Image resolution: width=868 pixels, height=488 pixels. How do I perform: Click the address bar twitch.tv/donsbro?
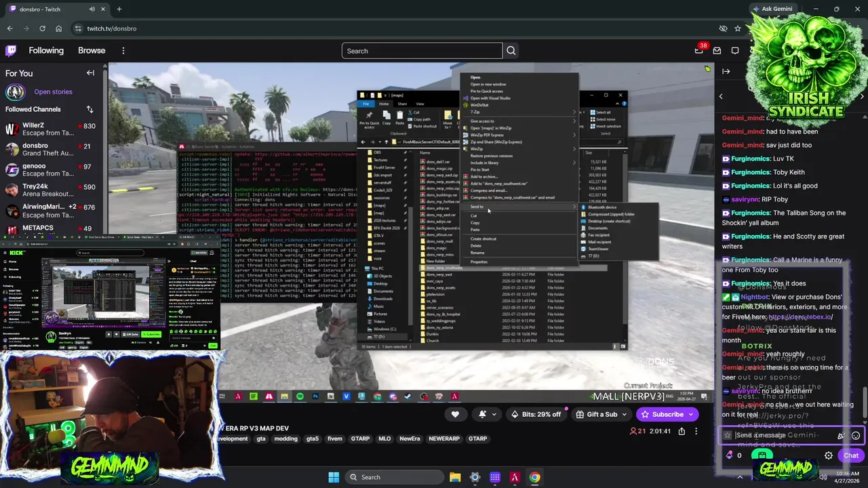(393, 28)
